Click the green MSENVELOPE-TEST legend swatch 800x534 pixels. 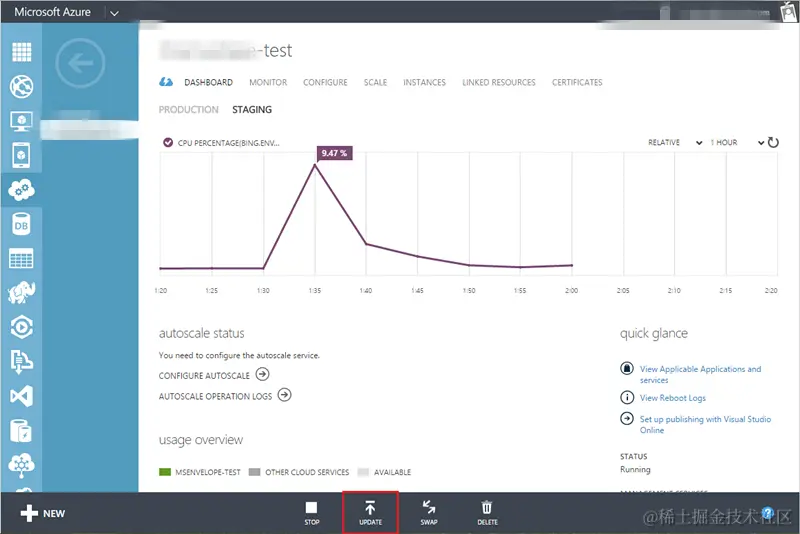[x=165, y=472]
